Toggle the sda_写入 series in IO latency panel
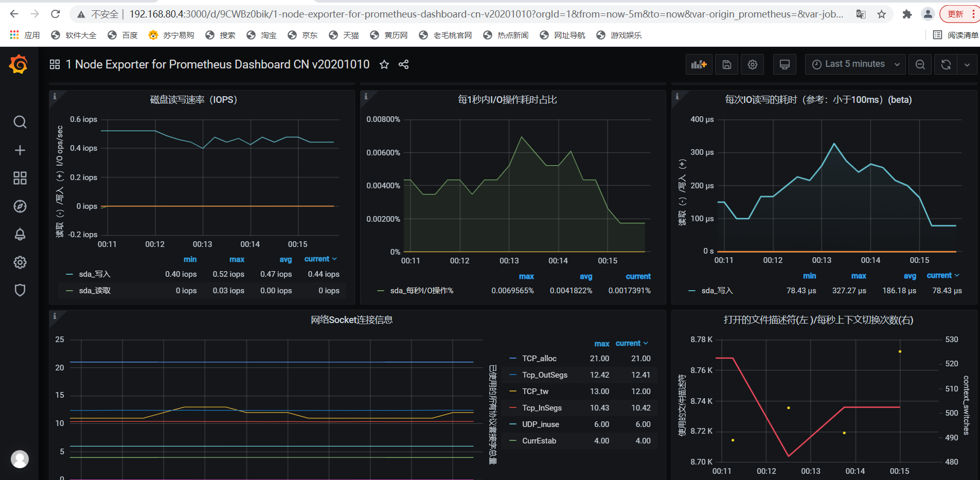Viewport: 980px width, 480px height. (x=717, y=290)
